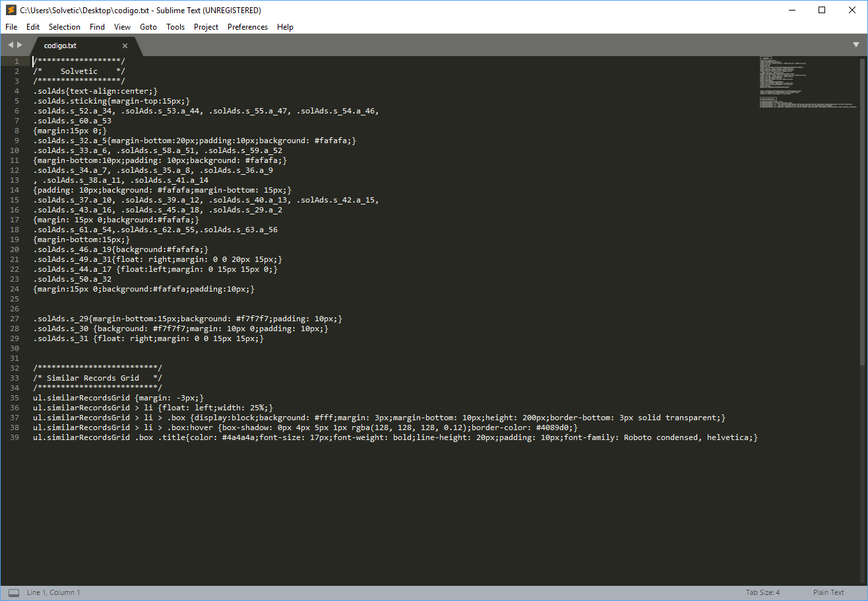This screenshot has width=868, height=601.
Task: Open the Project menu
Action: [x=206, y=27]
